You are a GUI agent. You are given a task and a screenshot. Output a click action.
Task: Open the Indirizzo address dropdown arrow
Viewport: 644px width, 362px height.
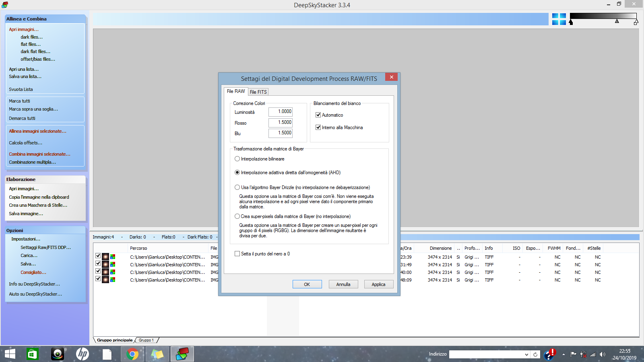point(526,354)
